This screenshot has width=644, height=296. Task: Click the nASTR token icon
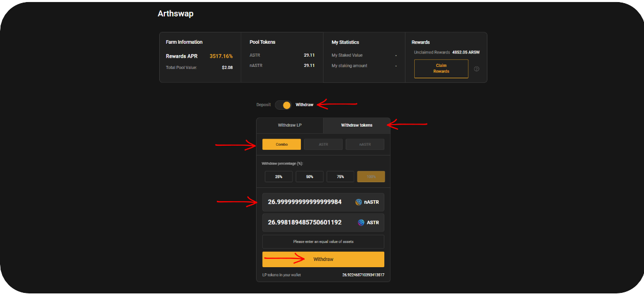359,202
